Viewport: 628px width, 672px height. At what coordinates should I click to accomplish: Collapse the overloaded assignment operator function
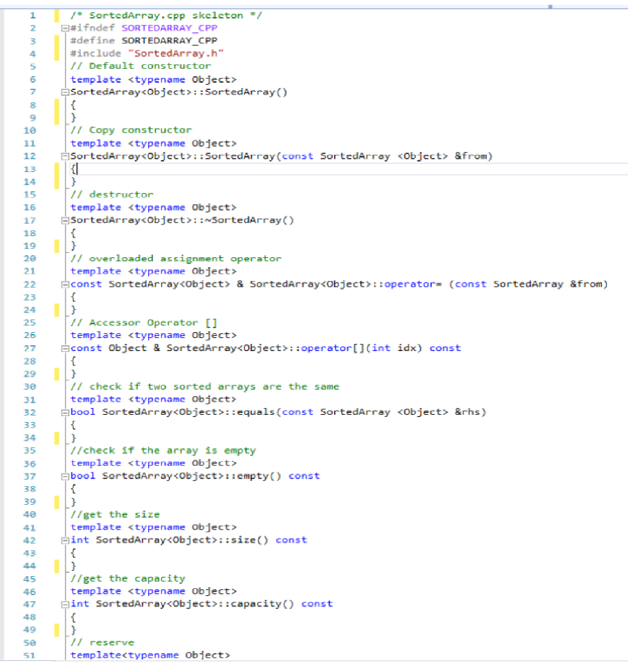(x=64, y=283)
